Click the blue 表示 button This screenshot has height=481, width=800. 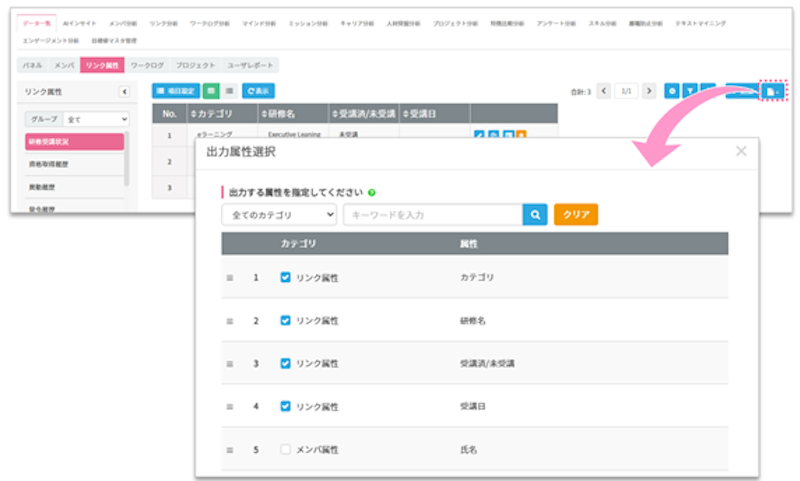click(258, 91)
